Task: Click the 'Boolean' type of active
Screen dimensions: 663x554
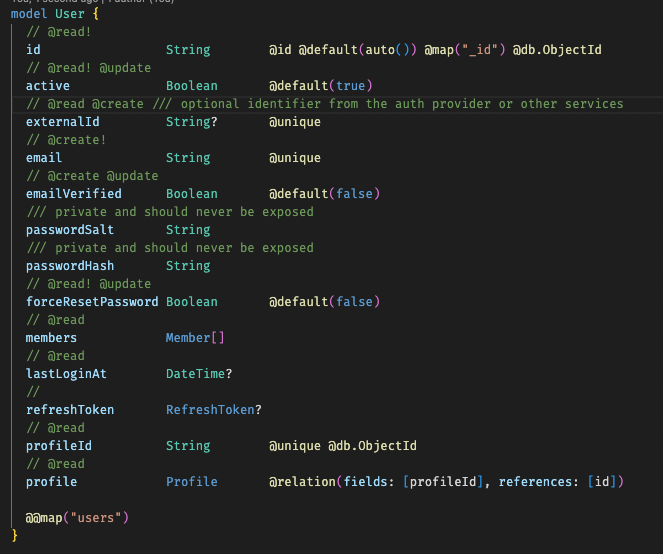Action: click(192, 86)
